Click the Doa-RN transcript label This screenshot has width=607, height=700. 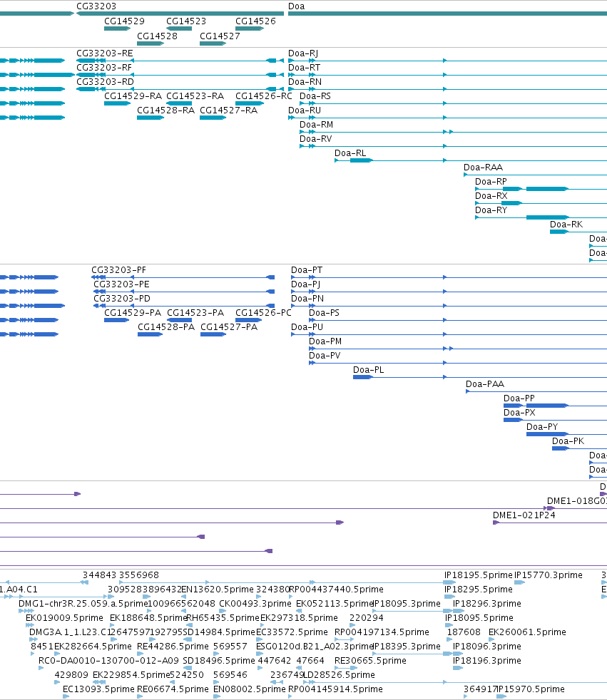(305, 82)
